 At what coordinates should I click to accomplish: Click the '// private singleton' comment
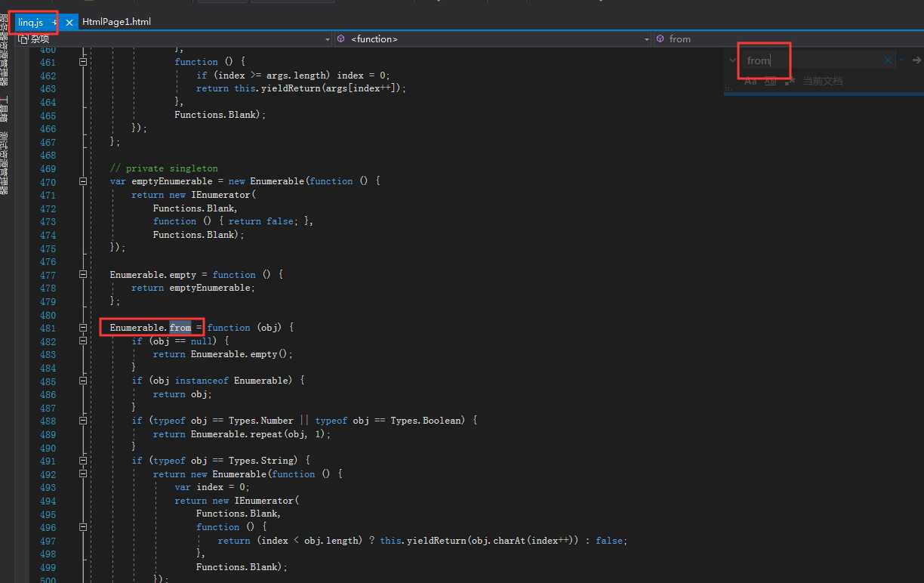(164, 168)
